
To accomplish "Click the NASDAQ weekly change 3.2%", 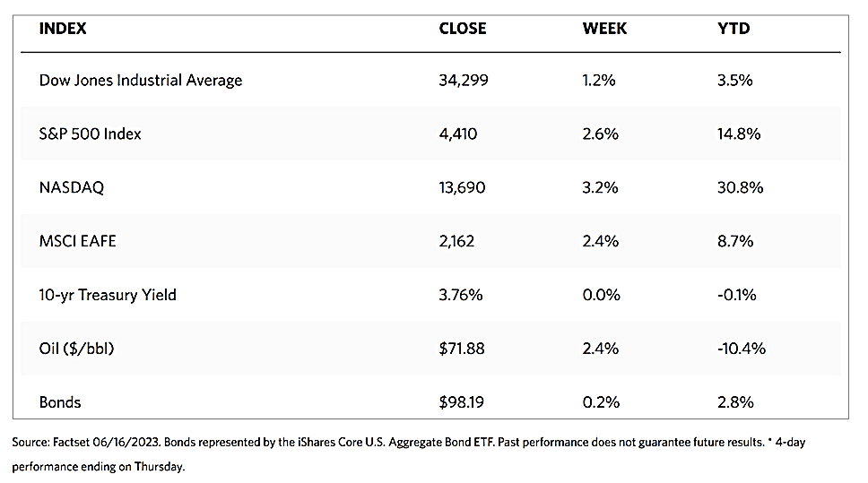I will click(600, 187).
